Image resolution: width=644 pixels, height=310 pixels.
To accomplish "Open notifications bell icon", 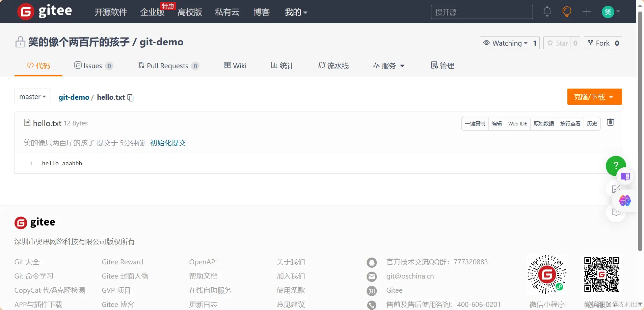I will [x=547, y=12].
